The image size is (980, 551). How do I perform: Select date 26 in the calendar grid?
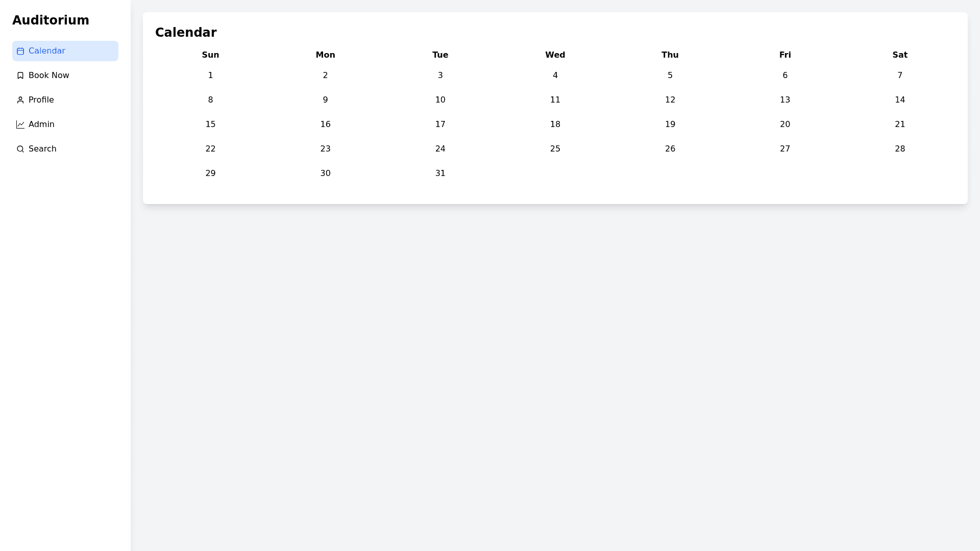click(670, 149)
